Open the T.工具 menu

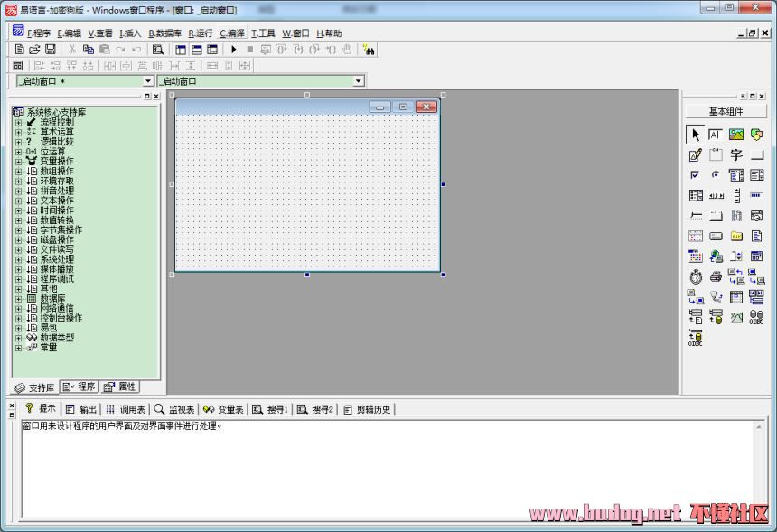(263, 33)
